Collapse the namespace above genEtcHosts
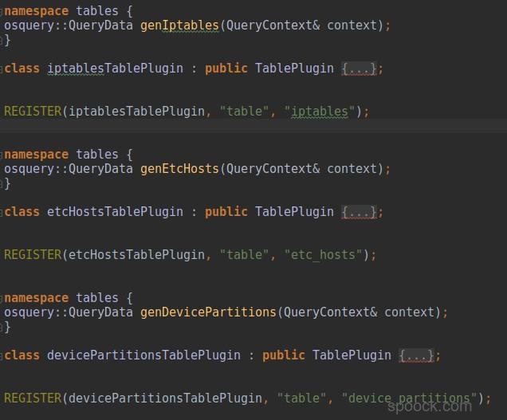 pyautogui.click(x=2, y=155)
